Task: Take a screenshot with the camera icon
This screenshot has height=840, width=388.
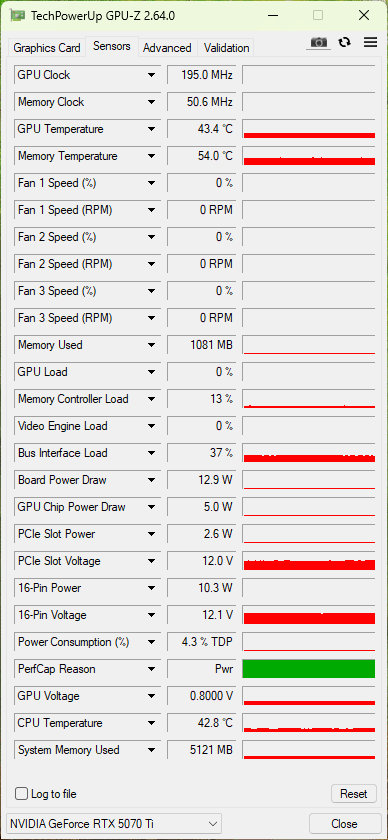Action: pyautogui.click(x=319, y=42)
